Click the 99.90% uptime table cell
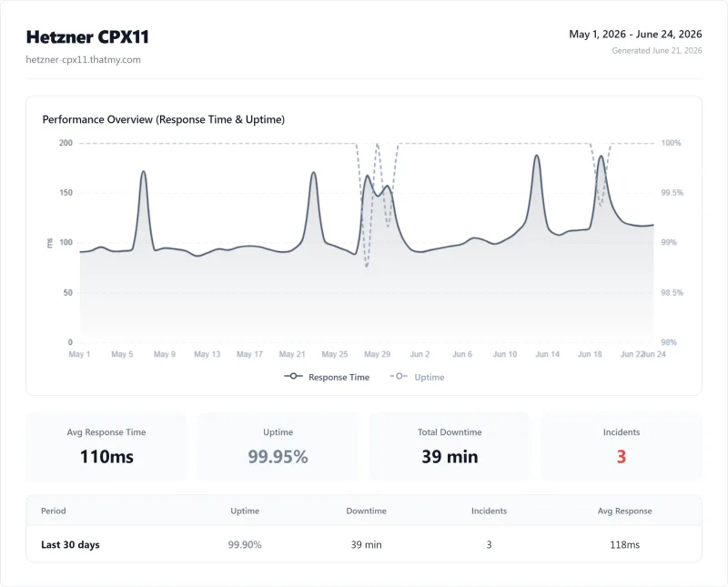 point(245,545)
